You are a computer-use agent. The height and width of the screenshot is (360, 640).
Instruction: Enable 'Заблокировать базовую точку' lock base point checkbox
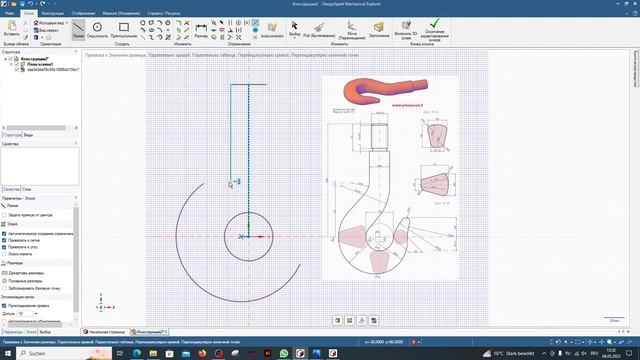pos(4,288)
